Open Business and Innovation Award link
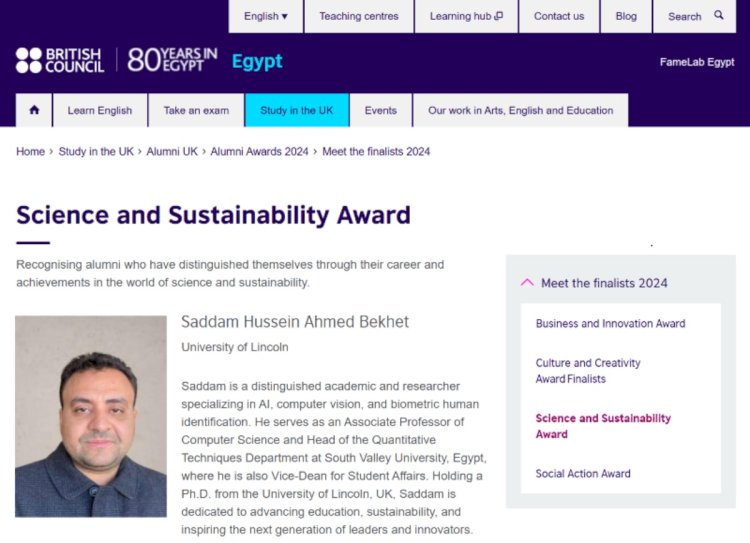750x543 pixels. tap(610, 323)
